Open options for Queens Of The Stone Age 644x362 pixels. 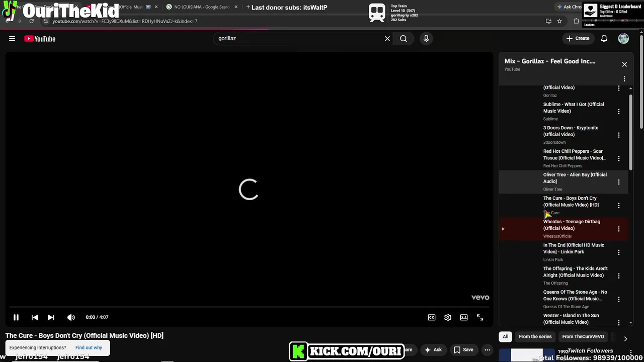tap(619, 299)
